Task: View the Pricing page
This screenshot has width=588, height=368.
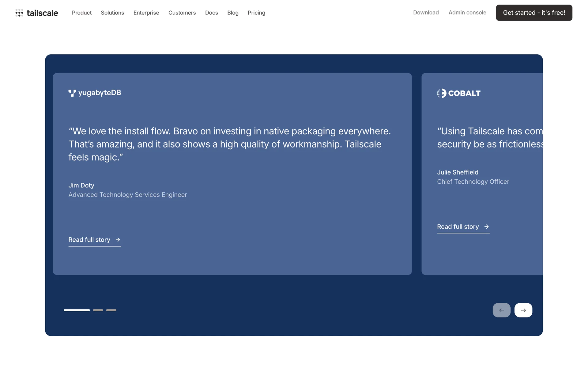Action: pyautogui.click(x=256, y=13)
